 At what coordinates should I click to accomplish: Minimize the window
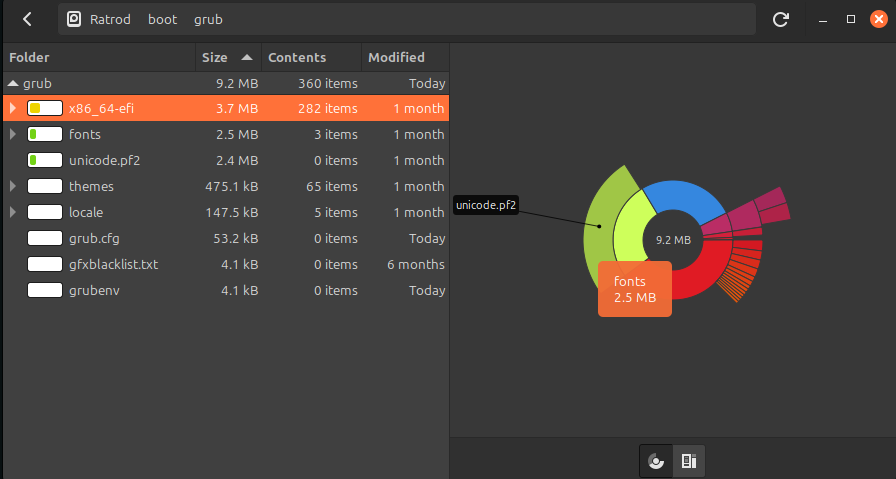point(823,19)
